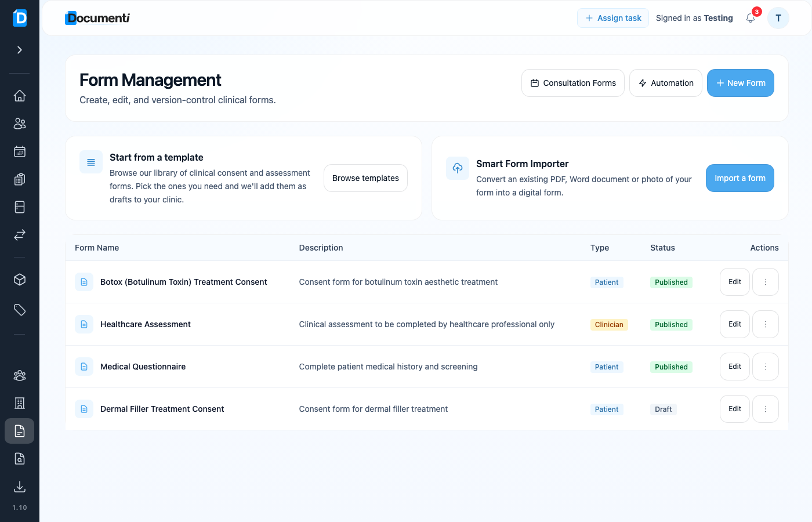
Task: Click the Type column header
Action: click(x=600, y=248)
